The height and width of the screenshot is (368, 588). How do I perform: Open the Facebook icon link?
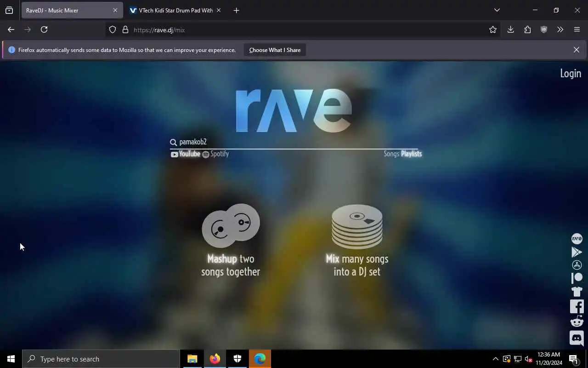(x=577, y=306)
